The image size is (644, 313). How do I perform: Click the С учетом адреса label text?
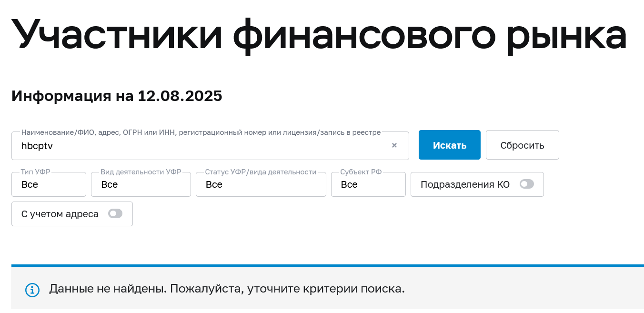tap(60, 214)
